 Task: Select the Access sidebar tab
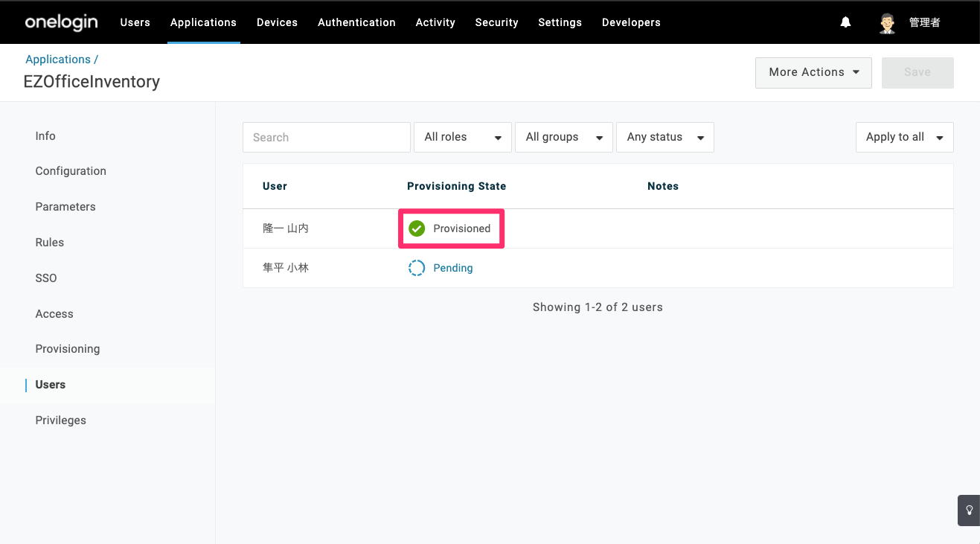[x=54, y=314]
